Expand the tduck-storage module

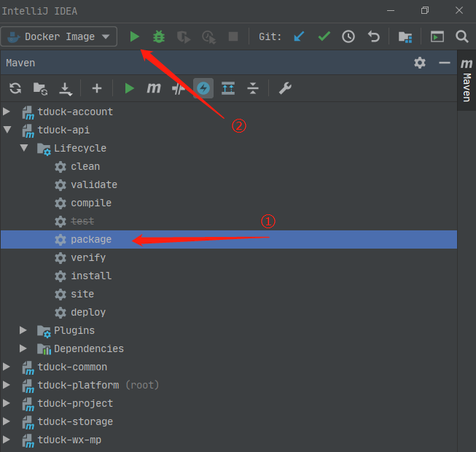[x=7, y=421]
